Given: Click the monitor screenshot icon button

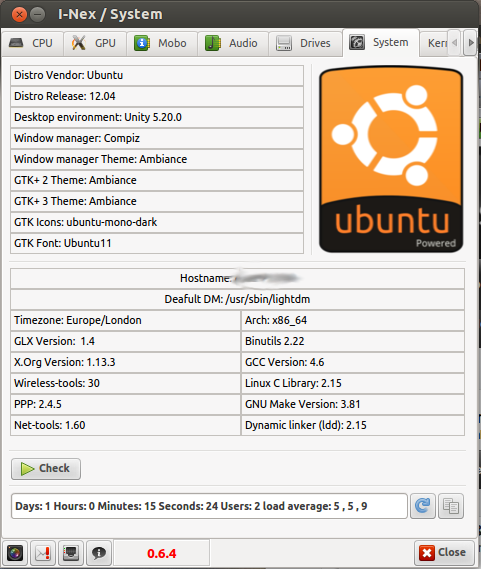Looking at the screenshot, I should pyautogui.click(x=71, y=553).
